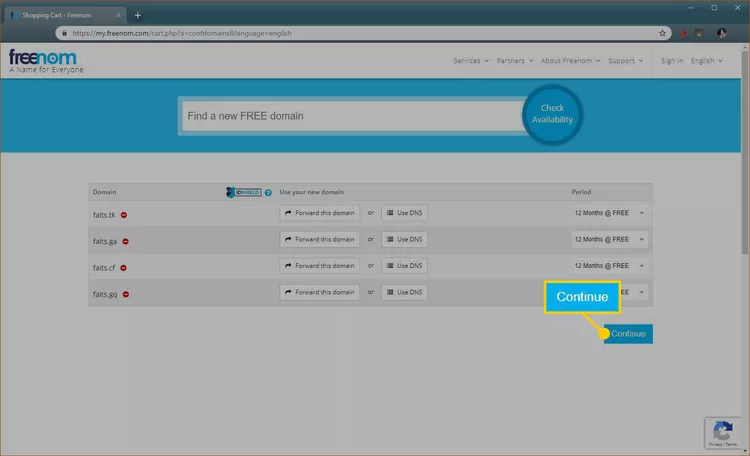Click Forward this domain for faits.tk

click(319, 213)
